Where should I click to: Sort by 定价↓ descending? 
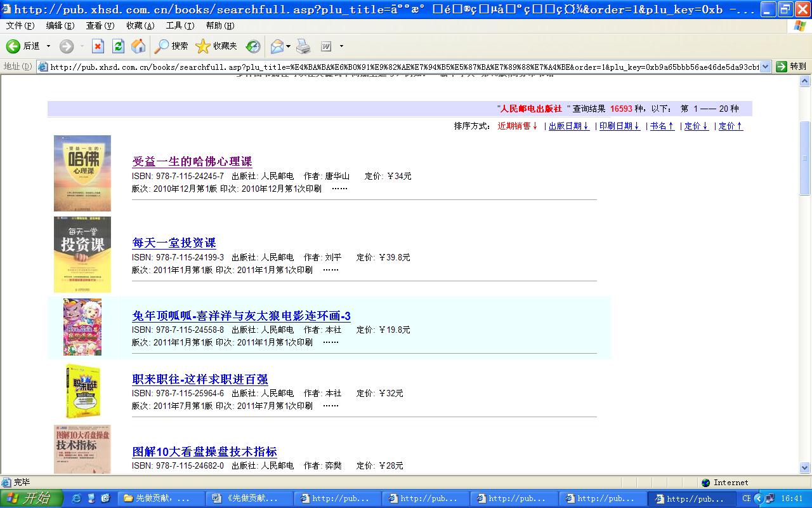pos(697,126)
